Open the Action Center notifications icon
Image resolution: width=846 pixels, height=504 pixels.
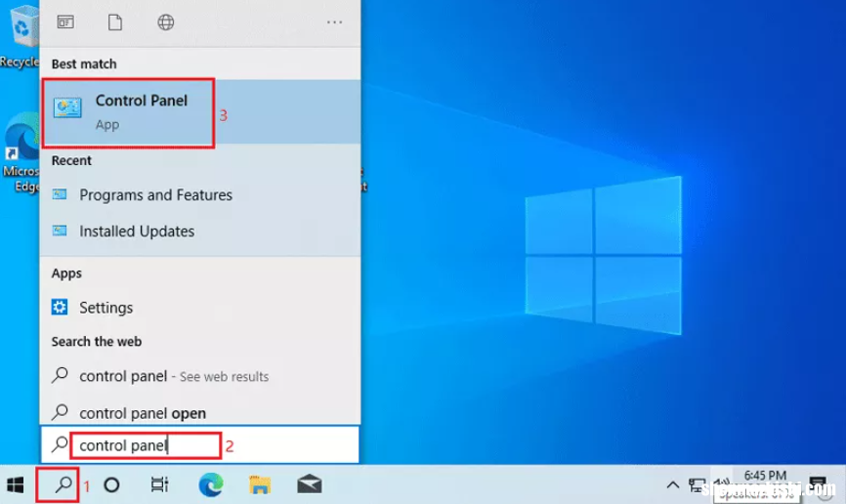point(818,484)
